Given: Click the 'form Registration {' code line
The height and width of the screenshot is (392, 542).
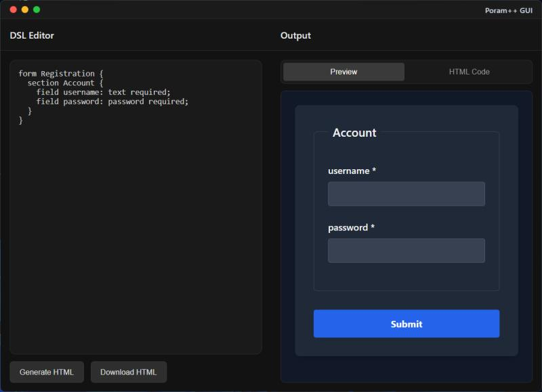Looking at the screenshot, I should point(61,74).
